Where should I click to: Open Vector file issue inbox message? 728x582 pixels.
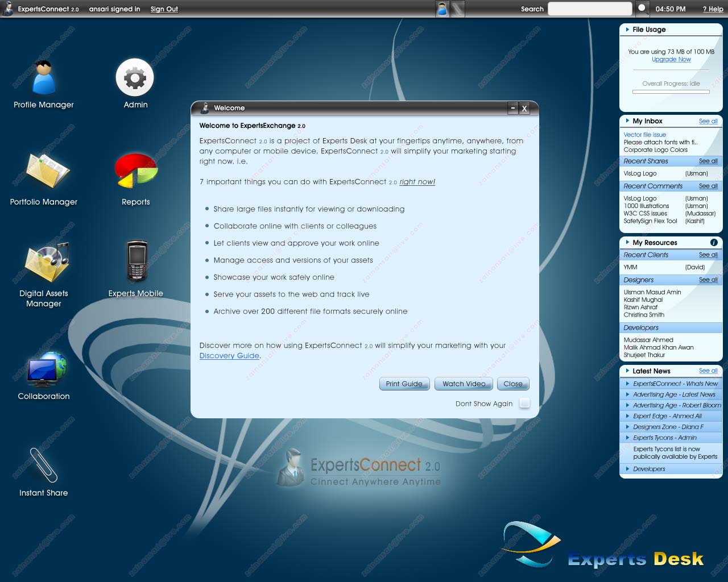[x=644, y=135]
